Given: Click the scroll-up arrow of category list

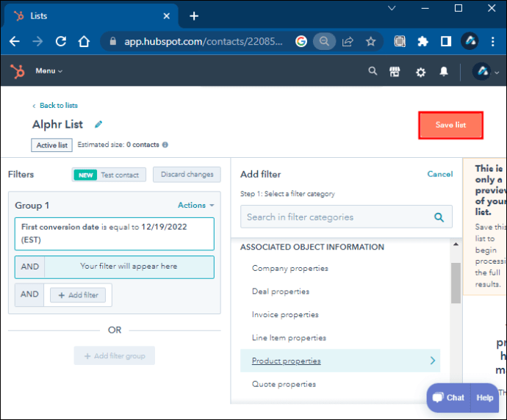Looking at the screenshot, I should coord(456,245).
